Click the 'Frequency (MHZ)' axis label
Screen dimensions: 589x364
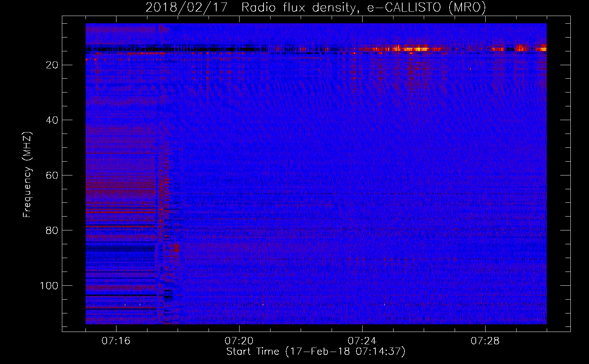(x=27, y=175)
